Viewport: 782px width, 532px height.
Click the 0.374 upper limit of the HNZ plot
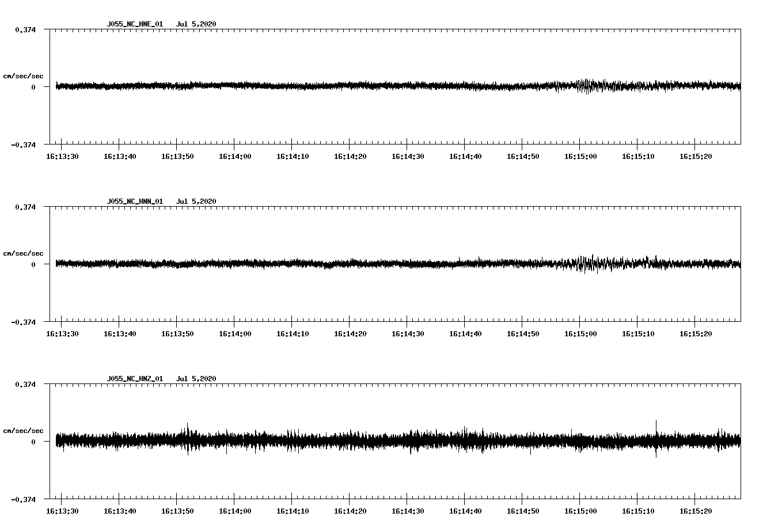point(25,384)
